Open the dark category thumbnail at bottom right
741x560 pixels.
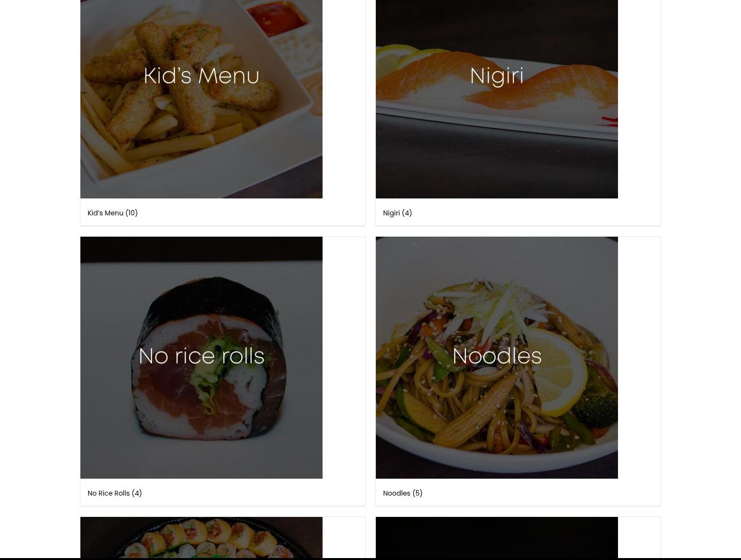pos(496,538)
